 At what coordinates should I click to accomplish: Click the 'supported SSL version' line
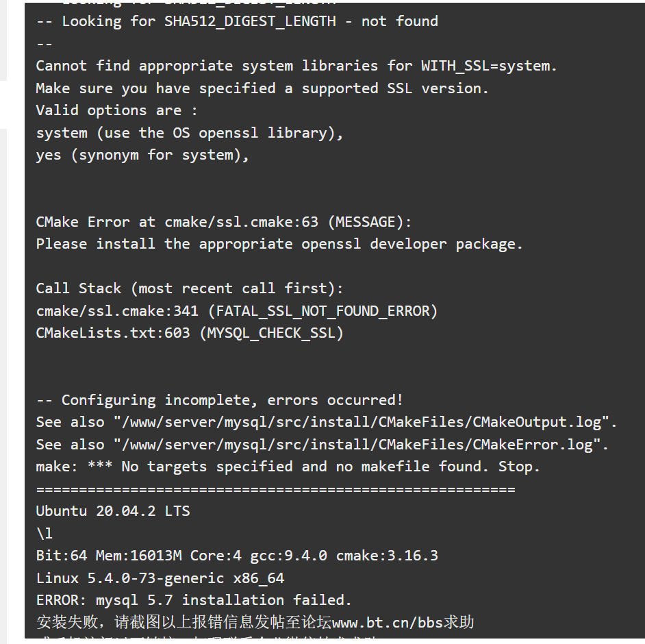tap(262, 88)
